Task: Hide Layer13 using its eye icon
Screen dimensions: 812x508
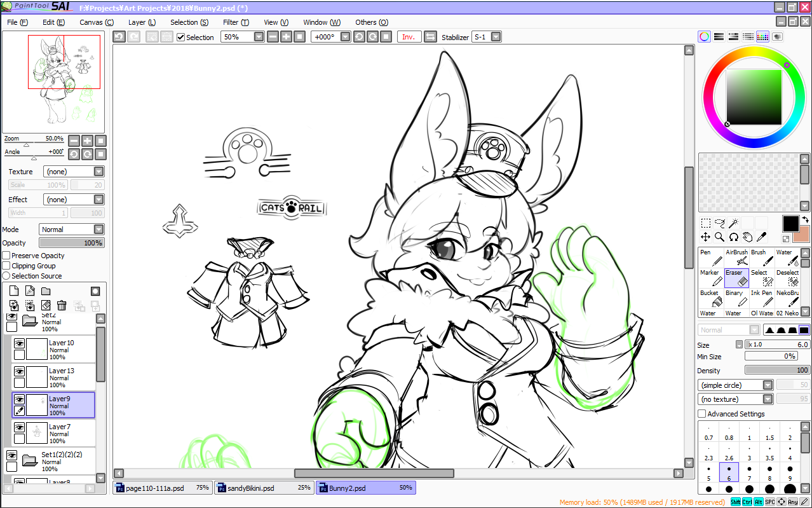Action: click(x=20, y=371)
